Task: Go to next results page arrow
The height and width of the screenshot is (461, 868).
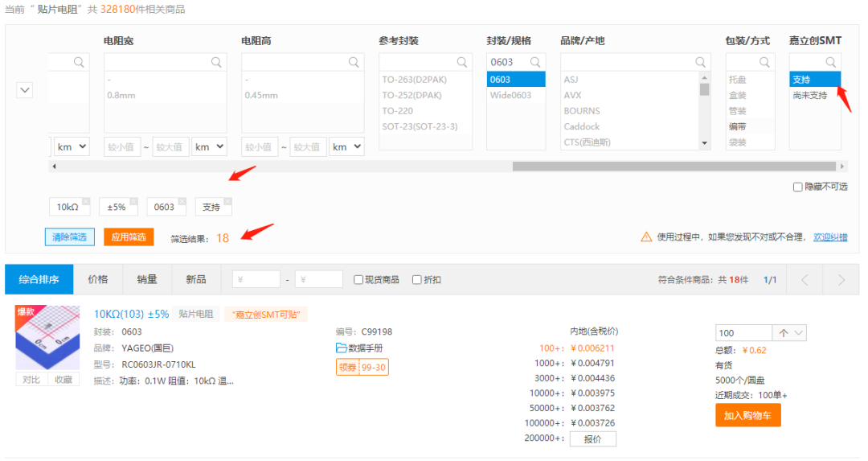Action: click(x=841, y=280)
